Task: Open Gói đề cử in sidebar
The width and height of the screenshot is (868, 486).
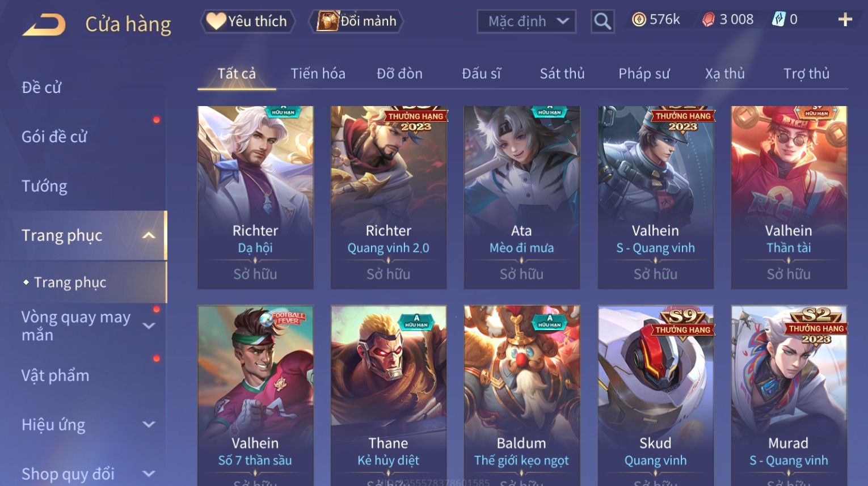Action: [54, 137]
